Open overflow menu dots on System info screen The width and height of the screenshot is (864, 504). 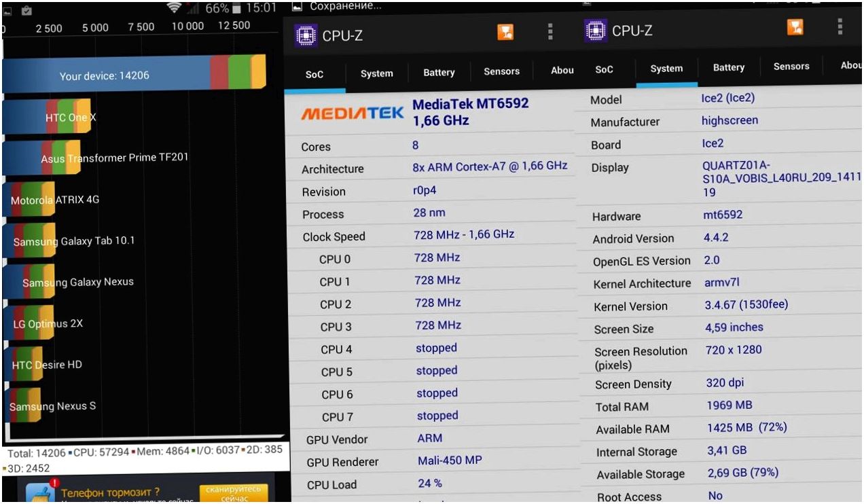point(840,26)
